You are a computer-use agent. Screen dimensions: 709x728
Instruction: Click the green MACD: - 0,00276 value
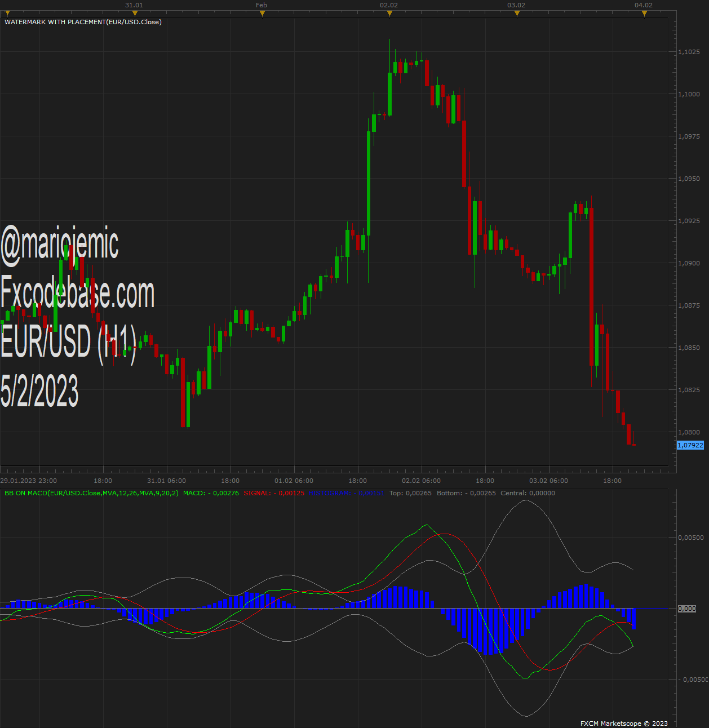point(211,493)
